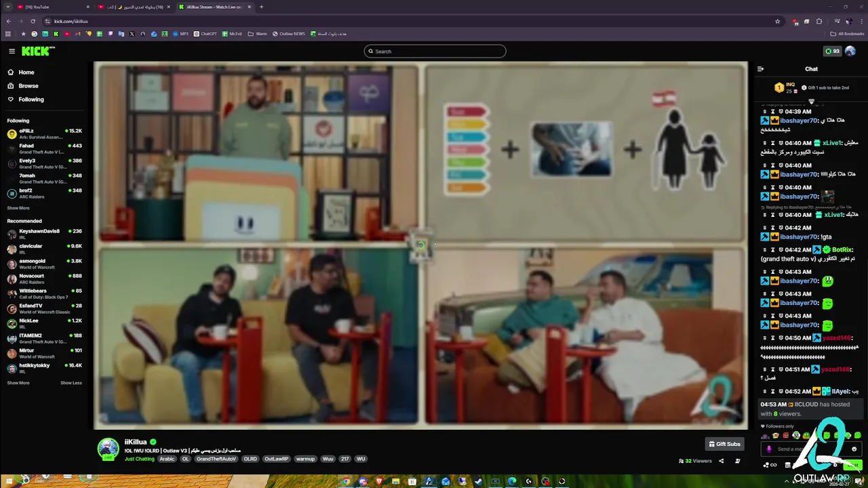Open KeyshawnDavis8 recommended channel
The image size is (868, 488).
coord(44,234)
